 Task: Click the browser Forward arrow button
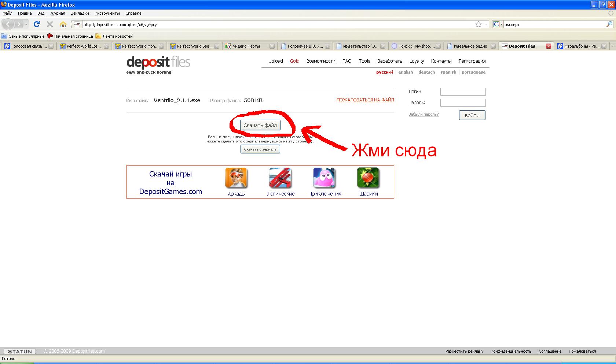[18, 24]
